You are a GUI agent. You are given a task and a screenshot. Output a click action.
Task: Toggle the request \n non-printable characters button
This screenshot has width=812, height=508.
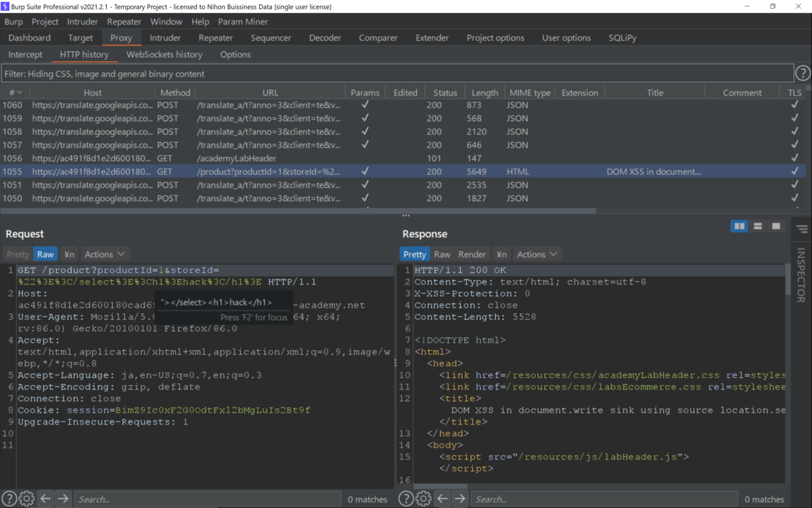click(69, 254)
